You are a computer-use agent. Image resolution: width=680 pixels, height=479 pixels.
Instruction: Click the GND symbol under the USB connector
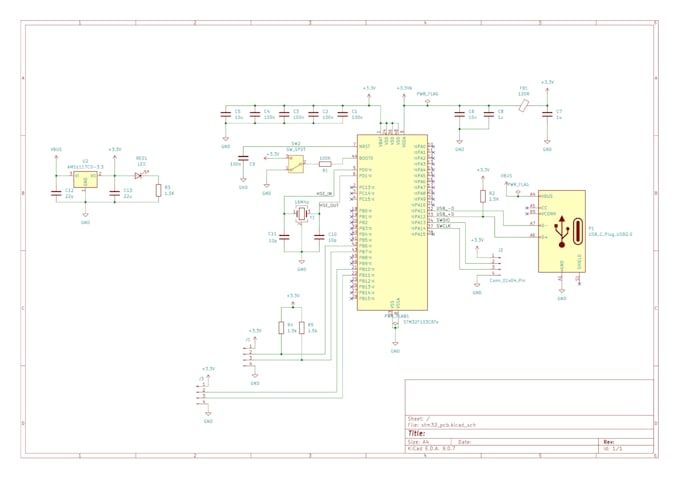(x=562, y=294)
